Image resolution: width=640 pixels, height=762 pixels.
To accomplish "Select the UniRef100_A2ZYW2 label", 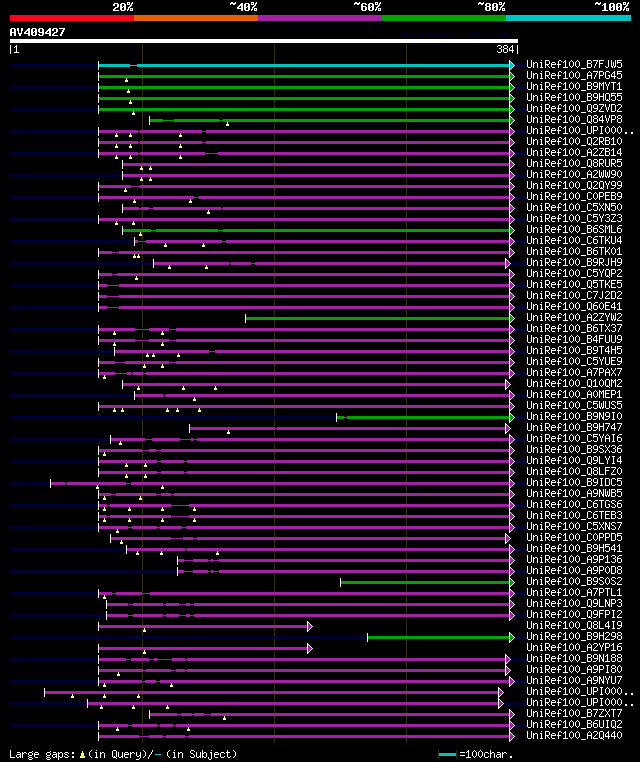I will point(574,317).
